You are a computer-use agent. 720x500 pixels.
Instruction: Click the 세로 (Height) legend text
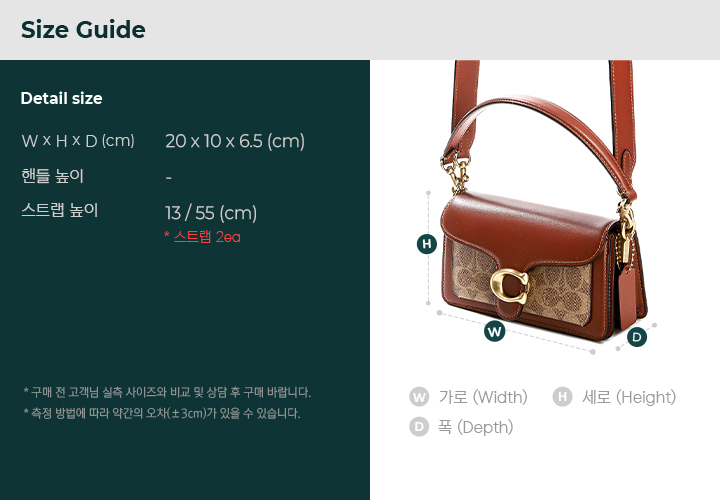(x=629, y=397)
